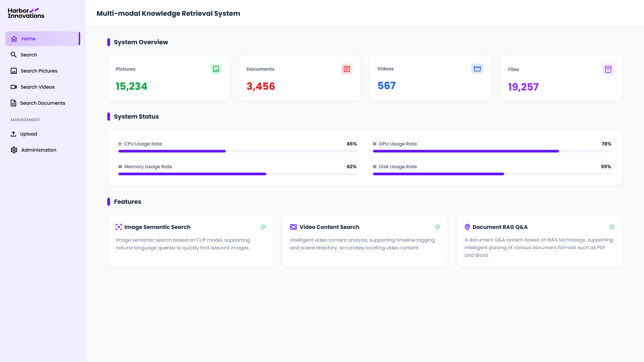The width and height of the screenshot is (644, 362).
Task: Click the Video Content Search icon
Action: [x=293, y=227]
